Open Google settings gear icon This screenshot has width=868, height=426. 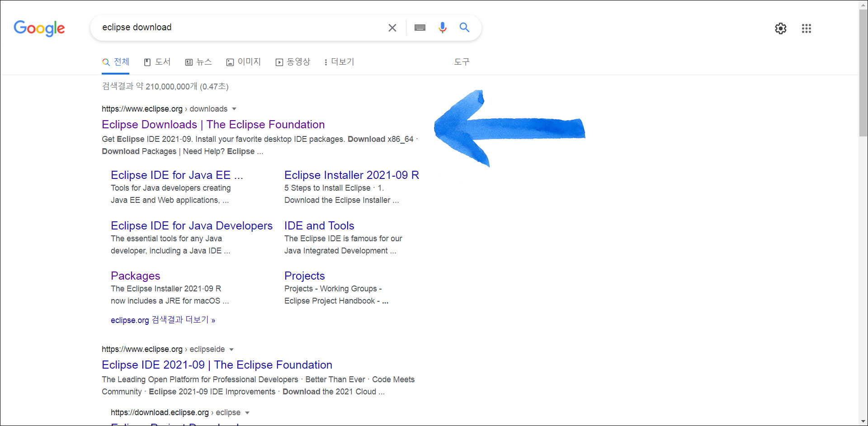[781, 28]
